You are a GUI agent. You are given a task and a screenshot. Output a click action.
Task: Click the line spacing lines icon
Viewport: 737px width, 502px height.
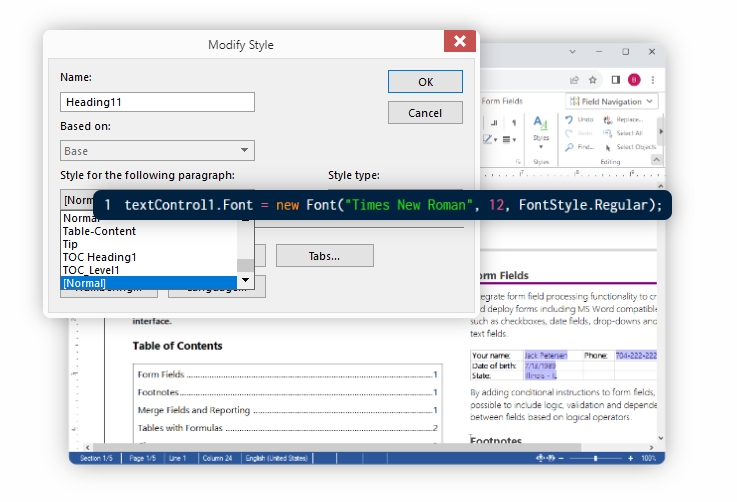pos(507,139)
